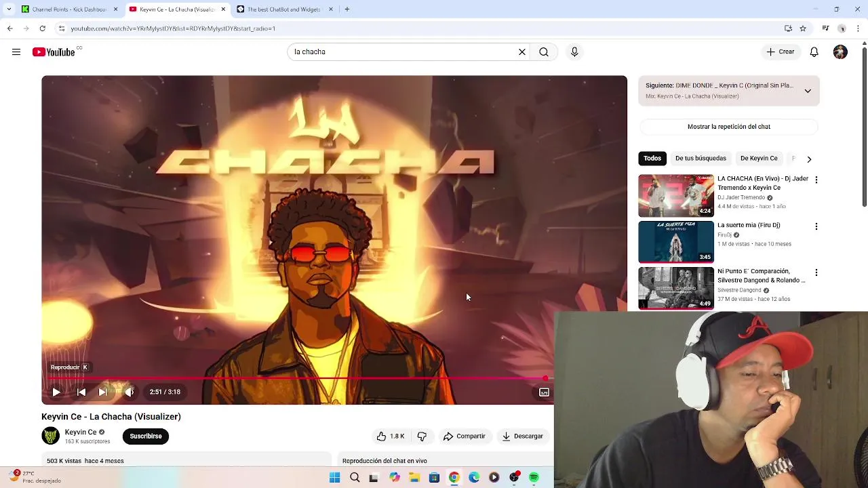Screen dimensions: 868x488
Task: Select the Todos filter chip
Action: 652,159
